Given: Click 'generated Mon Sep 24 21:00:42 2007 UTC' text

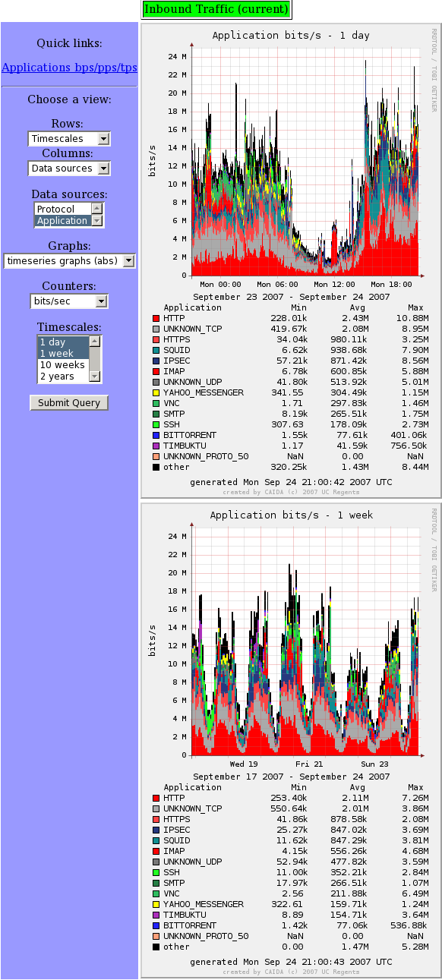Looking at the screenshot, I should pyautogui.click(x=292, y=482).
